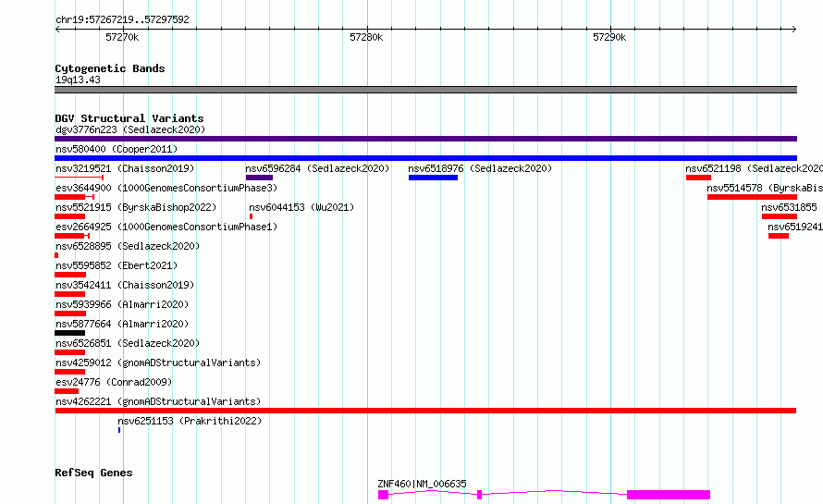Image resolution: width=823 pixels, height=504 pixels.
Task: Click the gray 19q13.43 cytoband bar
Action: coord(425,90)
